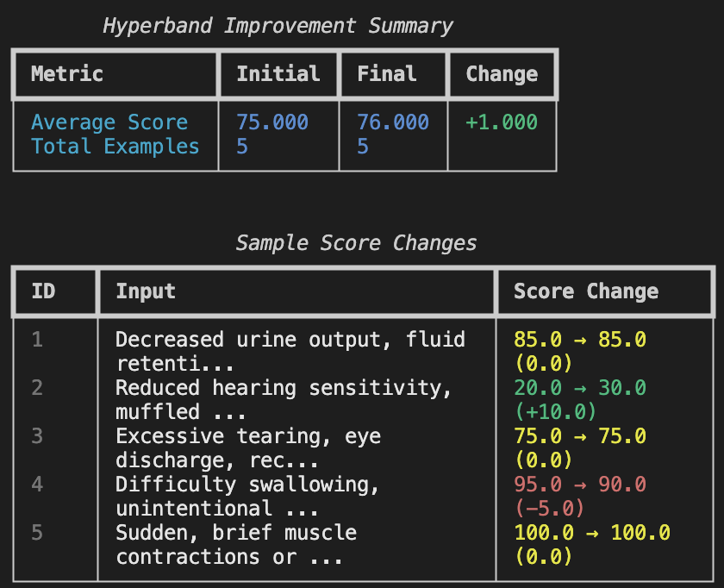Screen dimensions: 724x588
Task: Select 'Reduced hearing sensitivity,' input text
Action: point(284,389)
